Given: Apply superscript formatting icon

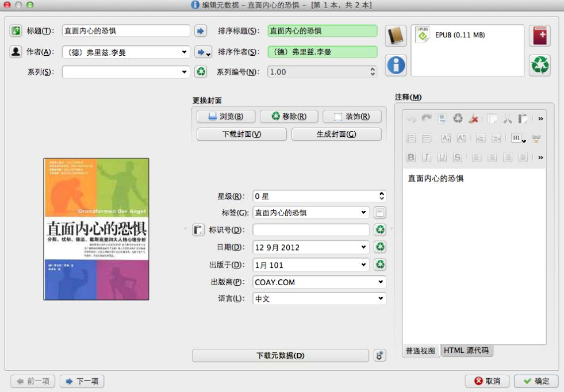Looking at the screenshot, I should [x=446, y=138].
